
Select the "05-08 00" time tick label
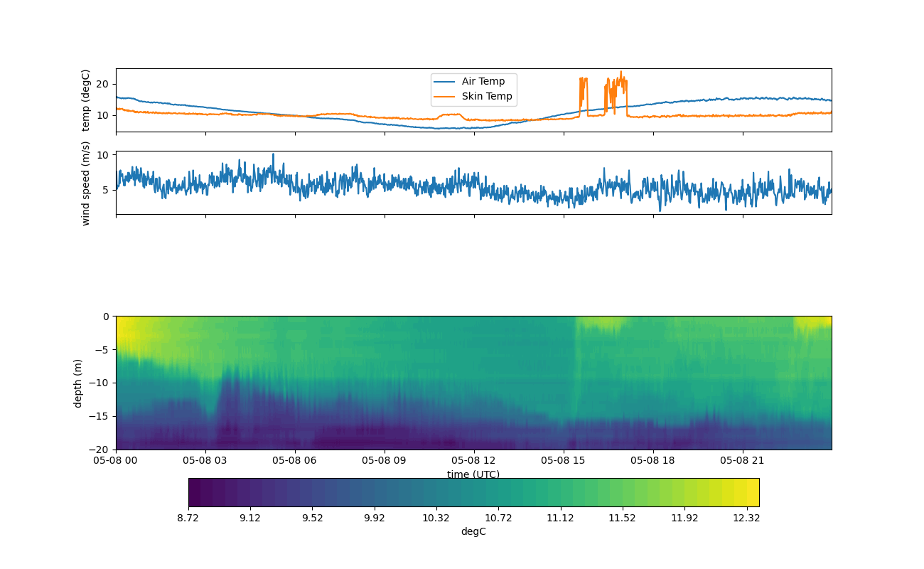(116, 460)
